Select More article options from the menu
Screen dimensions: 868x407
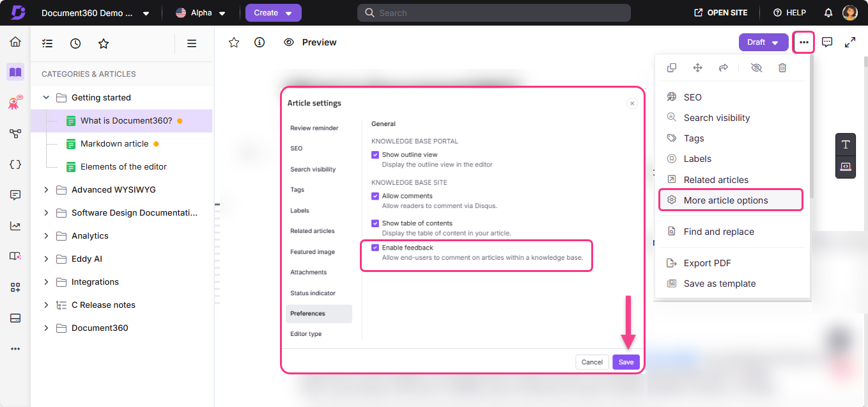click(x=725, y=200)
